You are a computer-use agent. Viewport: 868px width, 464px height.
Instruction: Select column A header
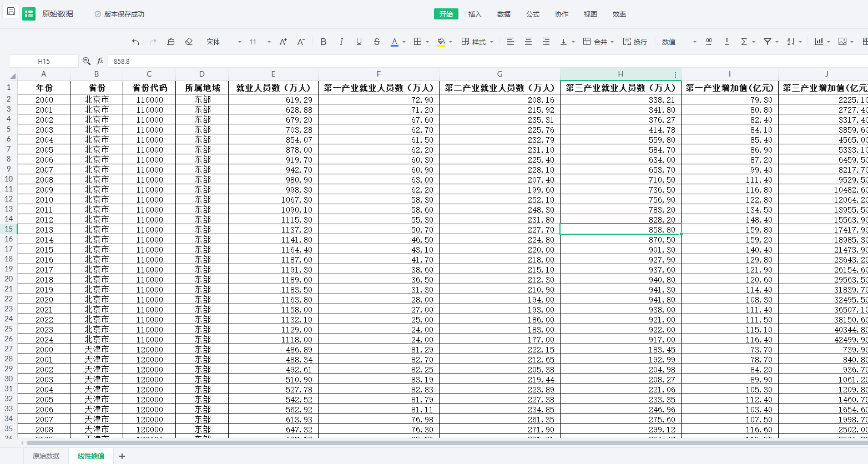(x=44, y=74)
